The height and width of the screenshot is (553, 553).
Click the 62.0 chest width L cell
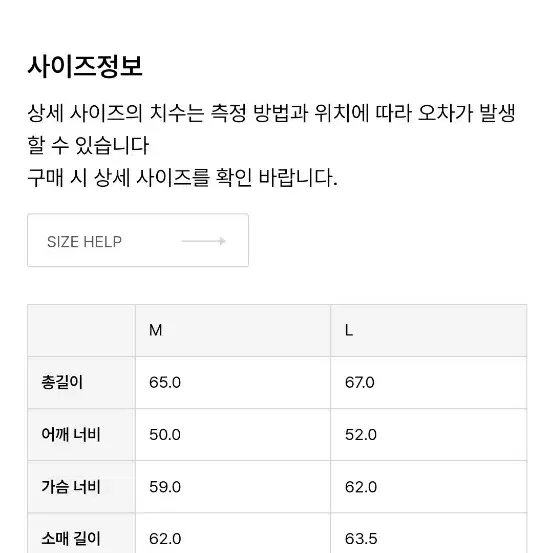(x=429, y=487)
